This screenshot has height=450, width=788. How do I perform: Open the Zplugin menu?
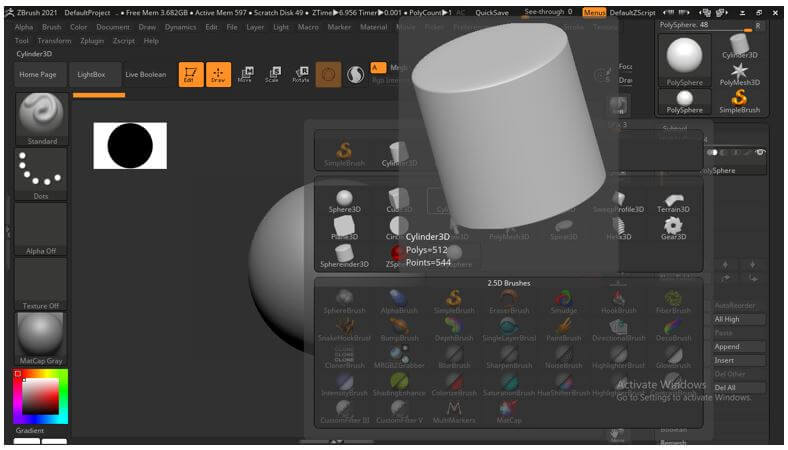92,41
